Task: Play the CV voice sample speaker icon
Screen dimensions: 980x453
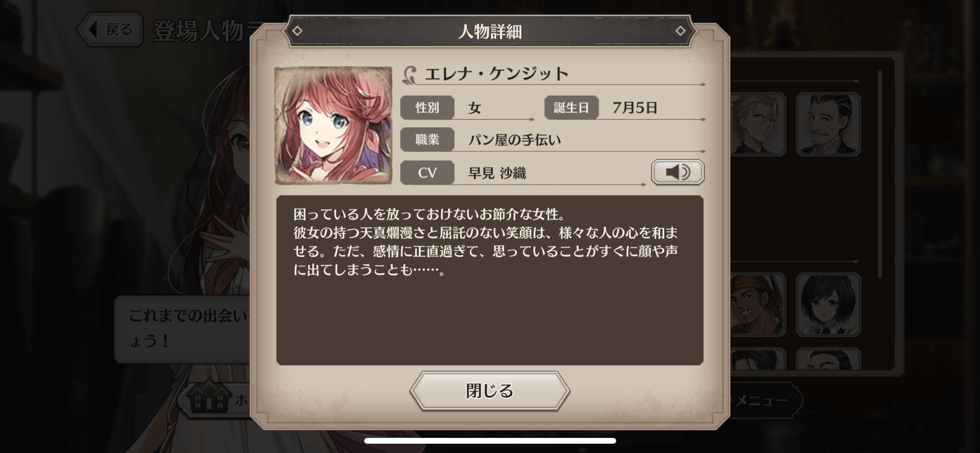Action: 677,172
